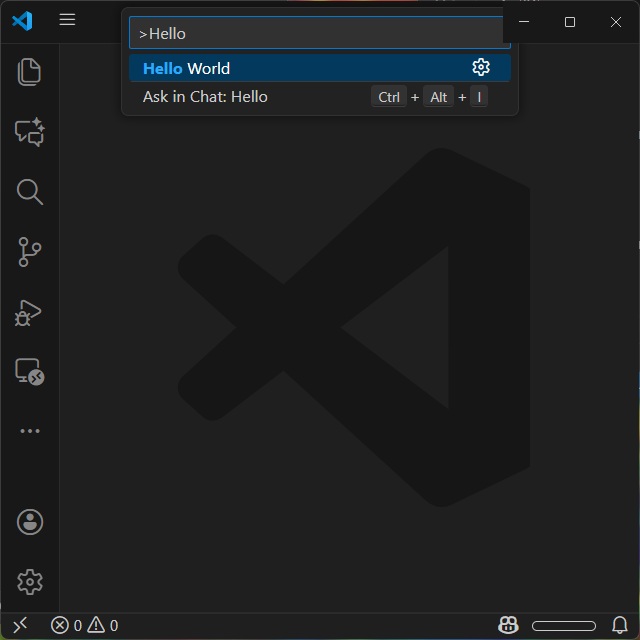Open the Run and Debug view
This screenshot has width=640, height=640.
(29, 312)
